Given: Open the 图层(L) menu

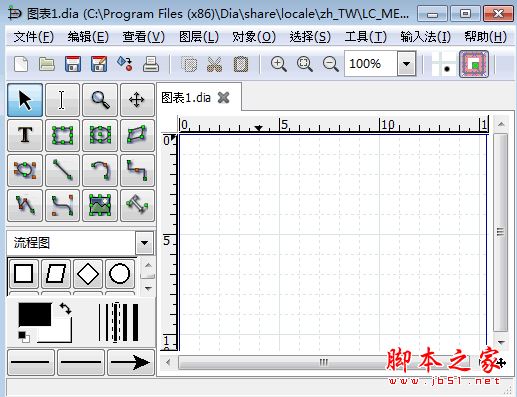Looking at the screenshot, I should click(x=199, y=36).
